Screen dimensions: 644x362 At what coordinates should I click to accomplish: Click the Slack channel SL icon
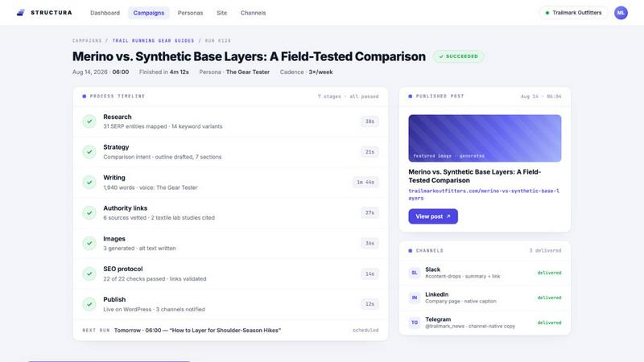click(x=415, y=273)
